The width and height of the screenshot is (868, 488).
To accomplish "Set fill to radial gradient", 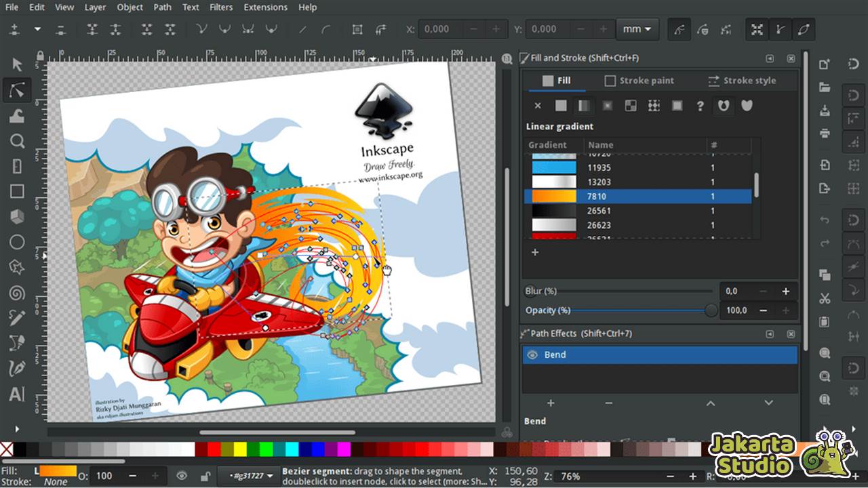I will pos(607,106).
